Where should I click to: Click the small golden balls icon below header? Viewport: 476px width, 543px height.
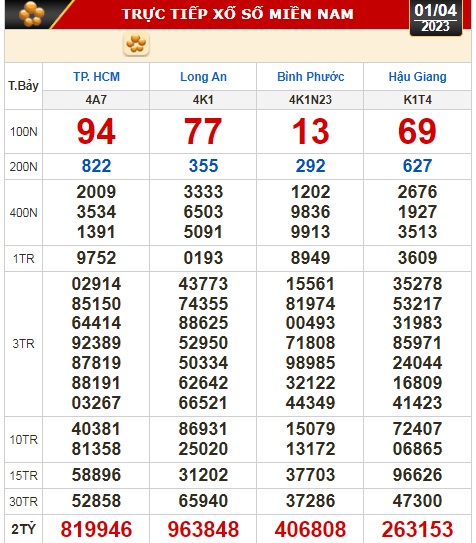(136, 44)
